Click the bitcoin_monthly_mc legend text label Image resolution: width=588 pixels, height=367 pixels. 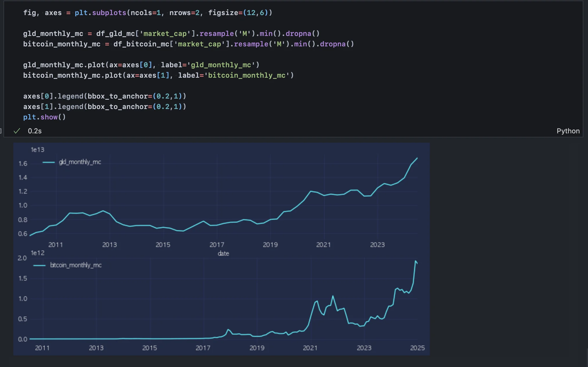coord(76,265)
